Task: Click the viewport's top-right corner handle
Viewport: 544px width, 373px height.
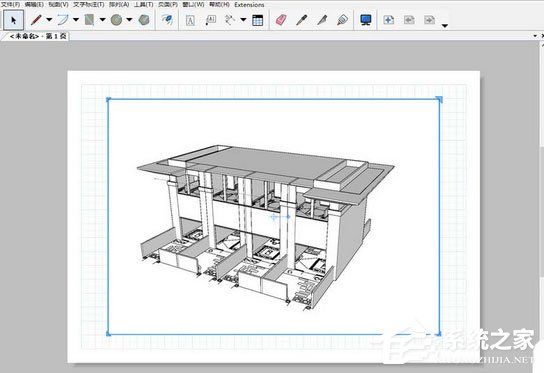Action: click(x=439, y=100)
